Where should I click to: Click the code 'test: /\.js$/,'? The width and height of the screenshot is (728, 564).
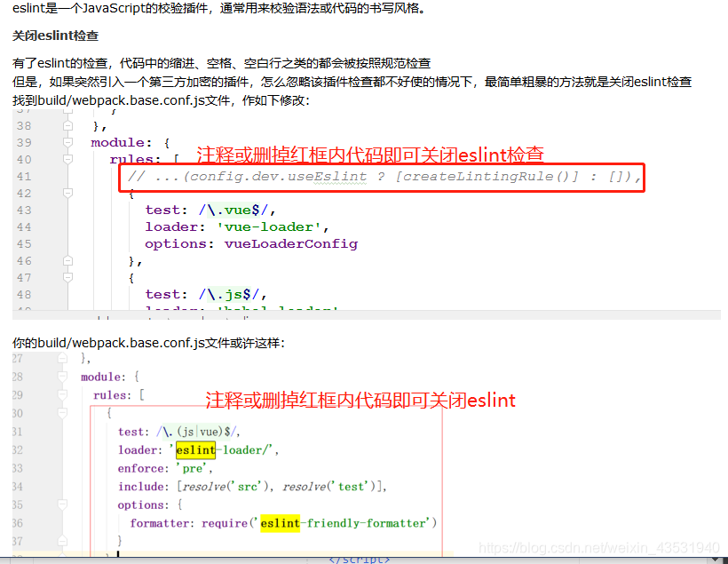point(206,295)
